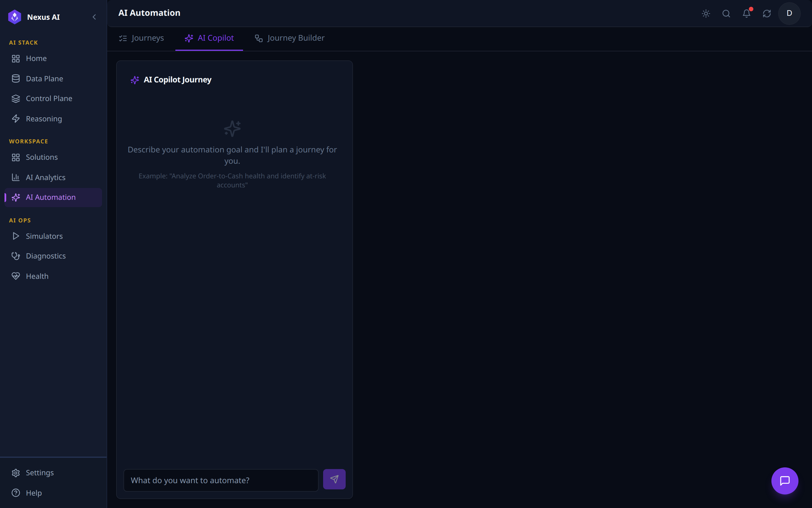Open Diagnostics stethoscope icon

16,256
